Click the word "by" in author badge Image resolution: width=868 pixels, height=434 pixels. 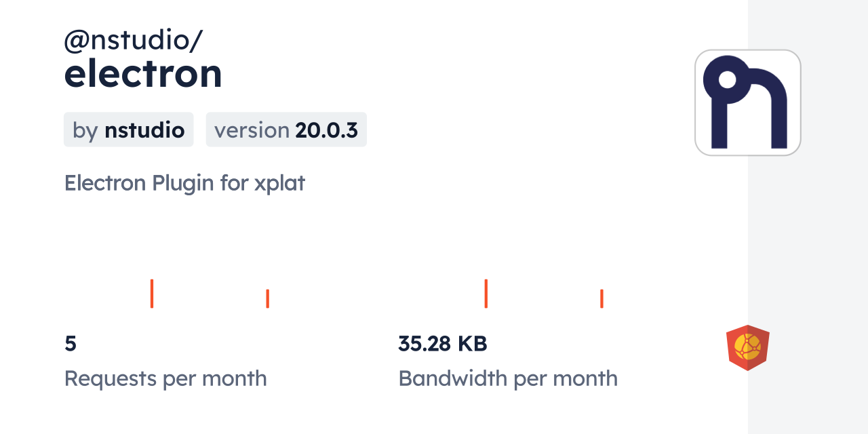point(85,130)
